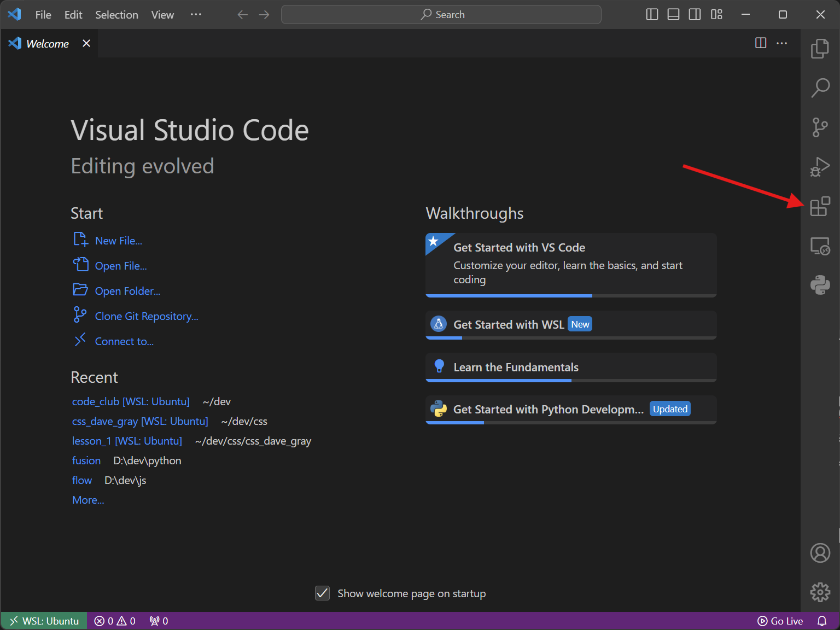Screen dimensions: 840x630
Task: Open the Python extension sidebar icon
Action: [820, 285]
